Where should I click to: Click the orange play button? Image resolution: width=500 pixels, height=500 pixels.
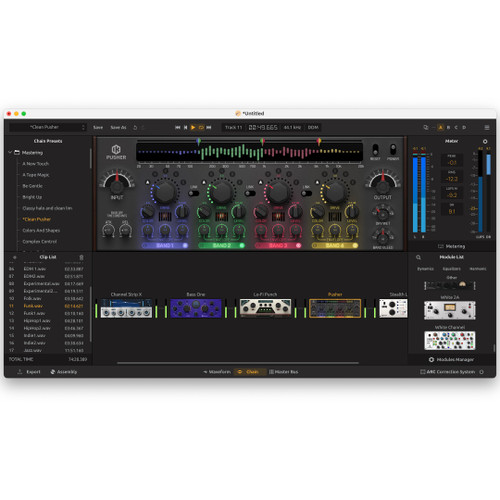coord(193,127)
